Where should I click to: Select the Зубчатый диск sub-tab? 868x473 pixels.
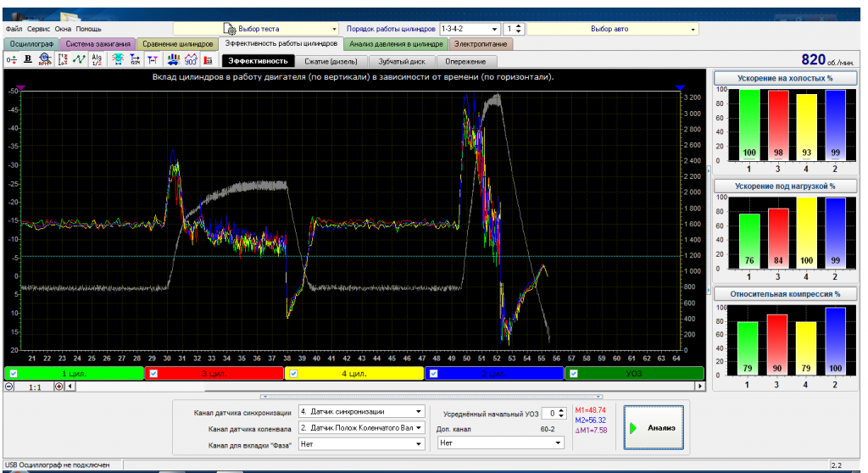click(x=401, y=62)
